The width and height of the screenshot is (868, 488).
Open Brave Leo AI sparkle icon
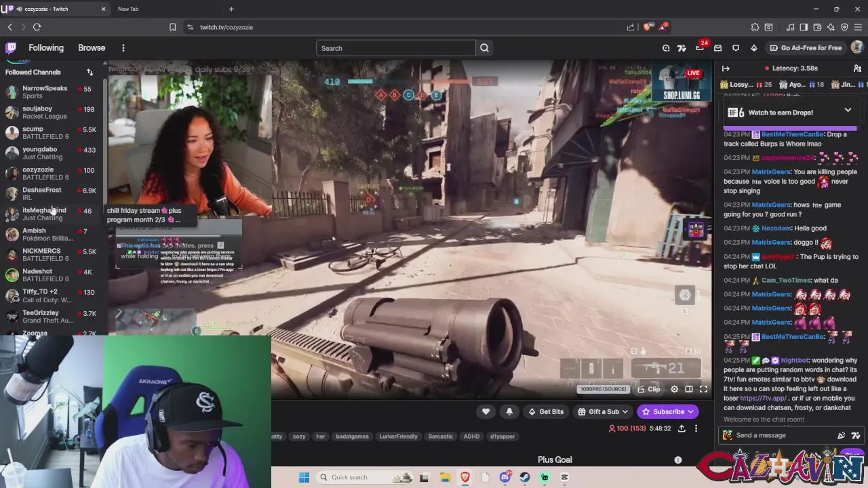tap(831, 27)
